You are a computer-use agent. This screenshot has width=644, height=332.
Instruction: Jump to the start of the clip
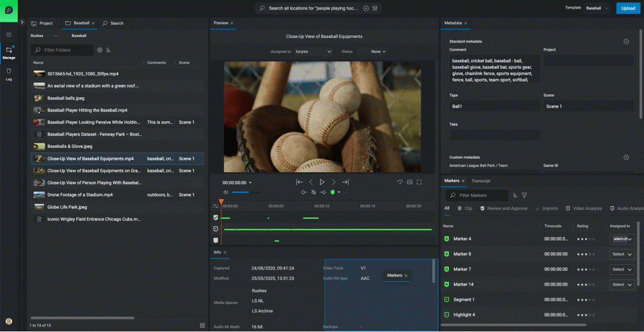click(300, 182)
